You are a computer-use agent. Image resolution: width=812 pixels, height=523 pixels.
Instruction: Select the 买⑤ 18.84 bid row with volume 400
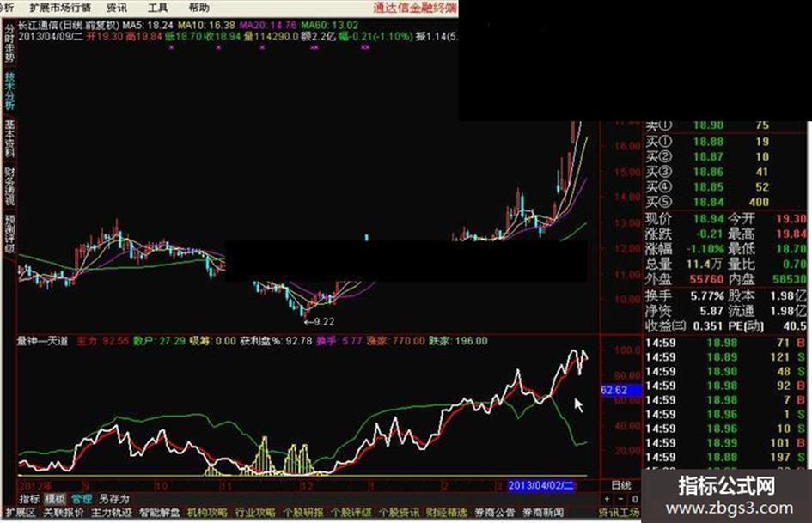pyautogui.click(x=725, y=202)
